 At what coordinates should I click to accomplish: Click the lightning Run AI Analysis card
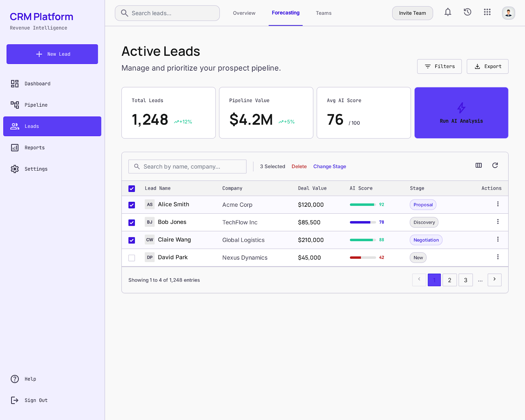coord(461,113)
